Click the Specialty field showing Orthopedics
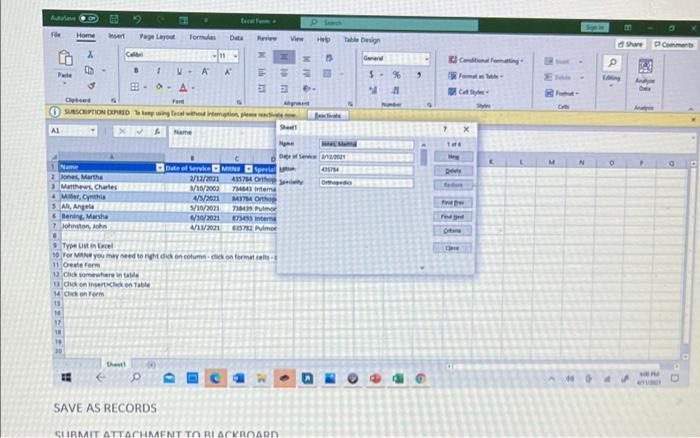Screen dimensions: 700x438 pos(366,182)
